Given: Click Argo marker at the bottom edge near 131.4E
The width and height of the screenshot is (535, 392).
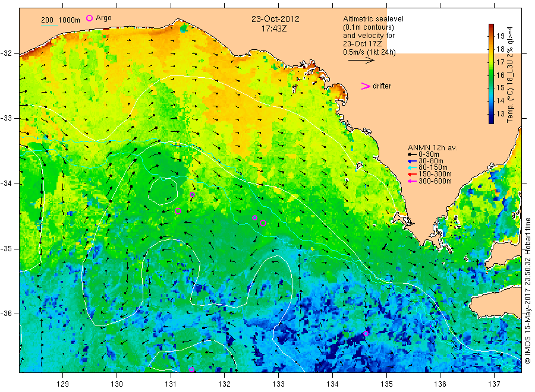Looking at the screenshot, I should coord(192,370).
